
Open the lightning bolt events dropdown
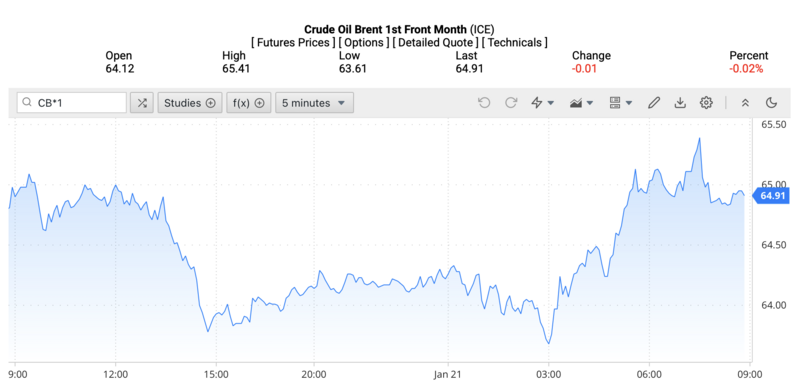[x=542, y=103]
